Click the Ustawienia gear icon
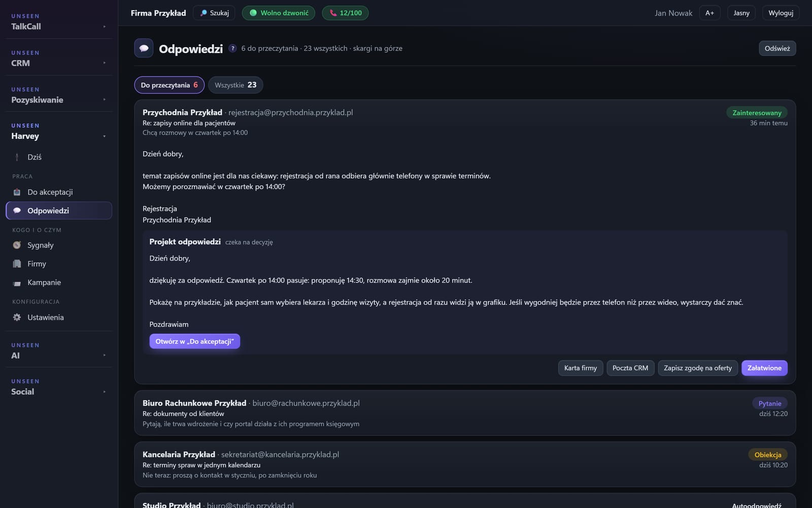Screen dimensions: 812x508 tap(17, 317)
